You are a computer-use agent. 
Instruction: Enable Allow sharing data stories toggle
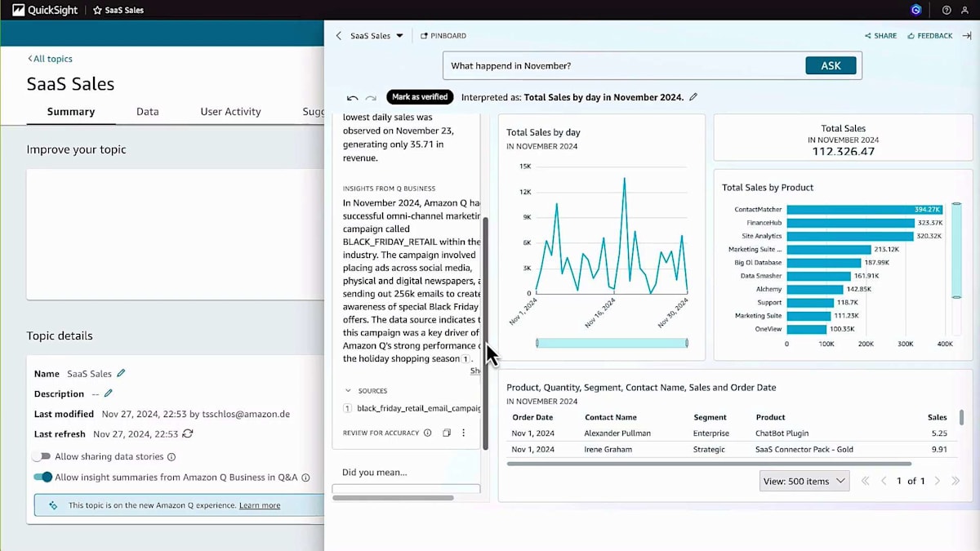pyautogui.click(x=42, y=456)
